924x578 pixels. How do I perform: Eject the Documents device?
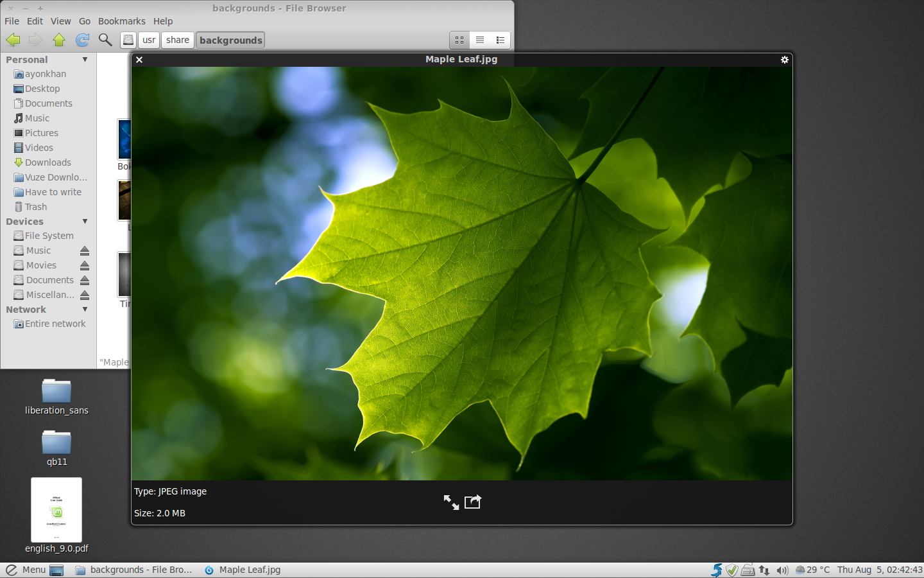85,280
